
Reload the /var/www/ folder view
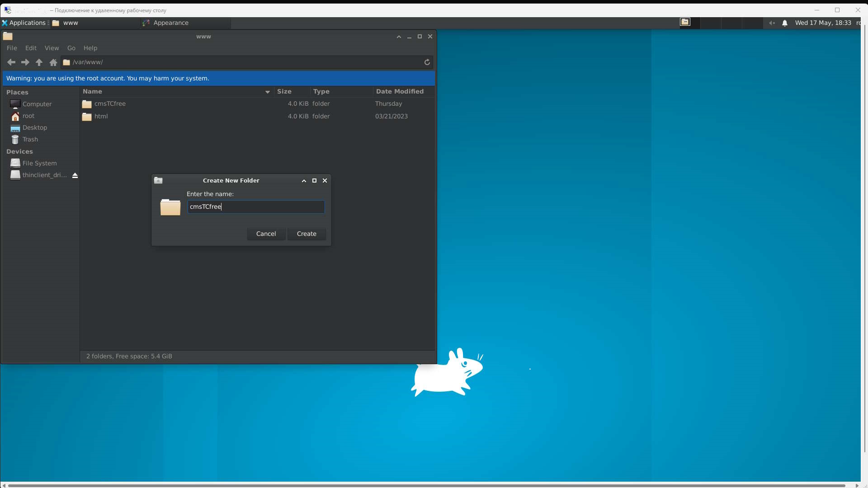427,62
